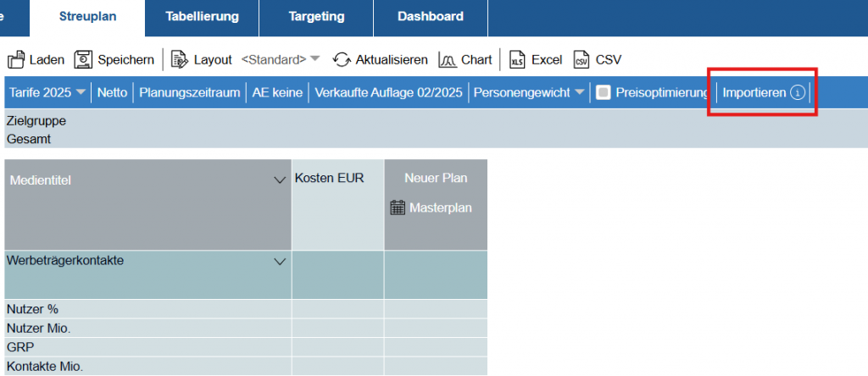Expand the Medientitel chevron
Image resolution: width=868 pixels, height=376 pixels.
280,180
